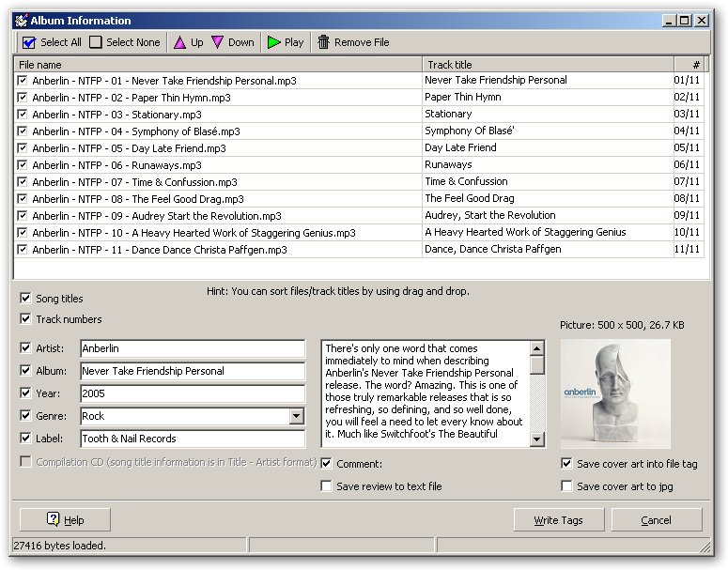The image size is (728, 570).
Task: Click the Track title column header
Action: (x=548, y=65)
